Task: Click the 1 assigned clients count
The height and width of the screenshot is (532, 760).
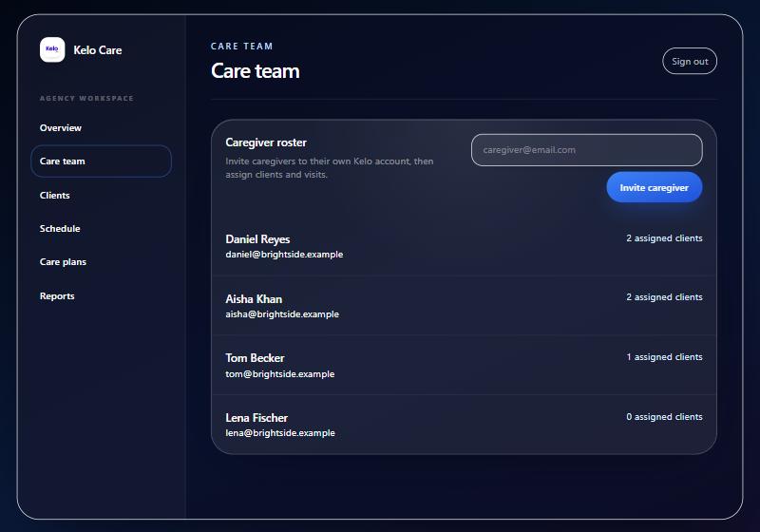Action: 664,357
